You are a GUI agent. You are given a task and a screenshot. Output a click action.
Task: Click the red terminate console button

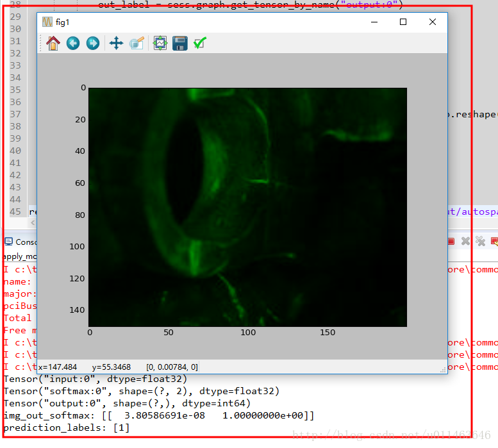coord(451,241)
